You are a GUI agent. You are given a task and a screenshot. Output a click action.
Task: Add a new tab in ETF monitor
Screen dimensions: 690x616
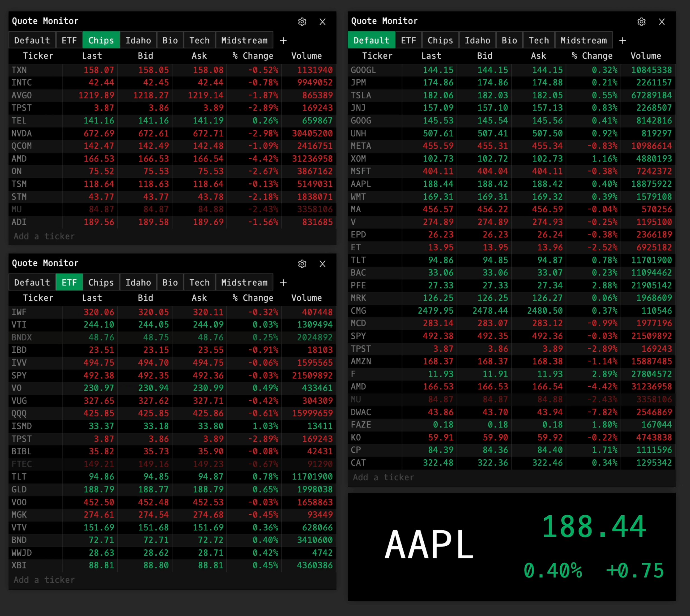click(283, 283)
